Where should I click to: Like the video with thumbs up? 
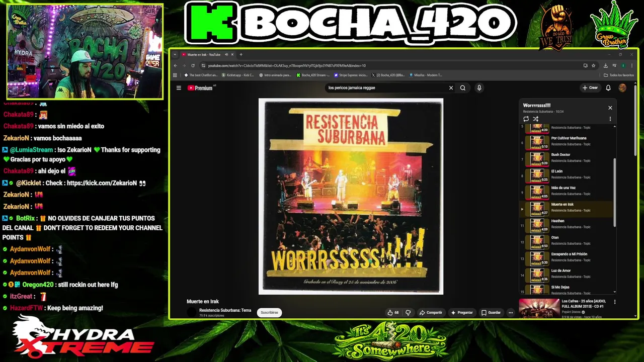(392, 313)
